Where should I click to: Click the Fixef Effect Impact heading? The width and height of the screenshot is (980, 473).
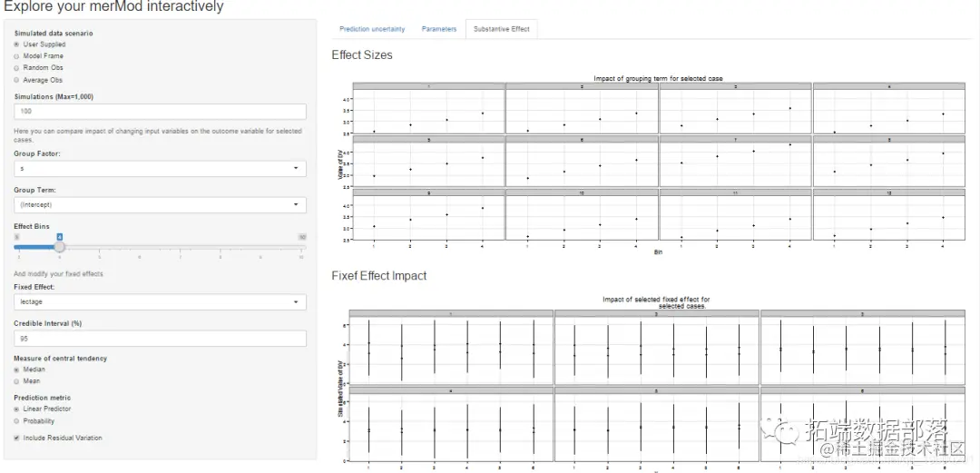(x=378, y=276)
